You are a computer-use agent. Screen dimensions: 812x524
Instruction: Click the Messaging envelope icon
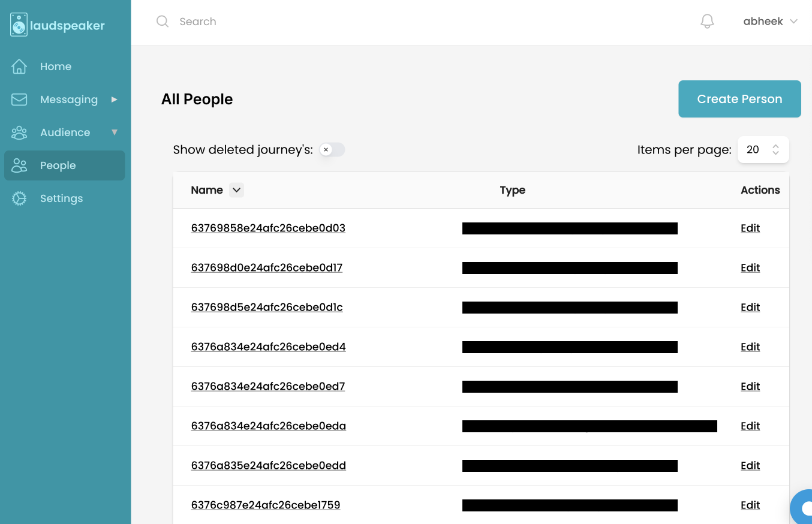pos(19,100)
